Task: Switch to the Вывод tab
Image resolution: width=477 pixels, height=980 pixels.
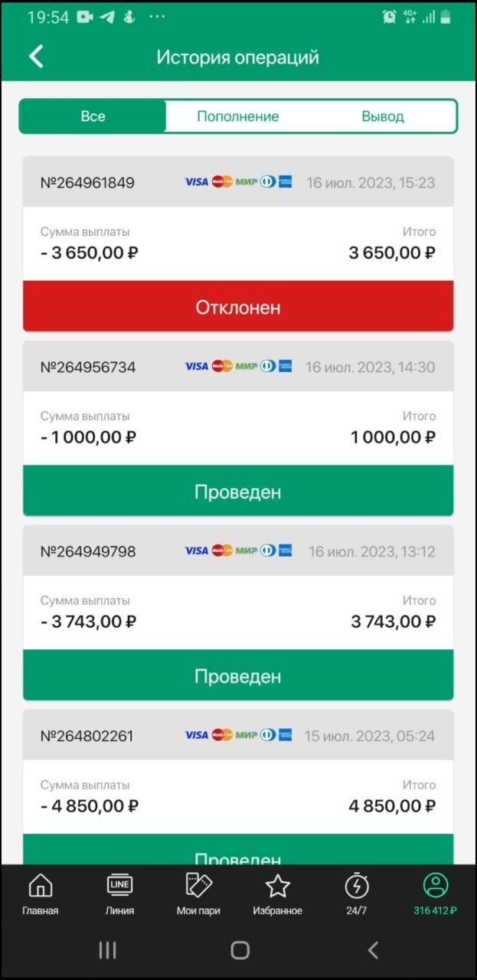Action: (383, 116)
